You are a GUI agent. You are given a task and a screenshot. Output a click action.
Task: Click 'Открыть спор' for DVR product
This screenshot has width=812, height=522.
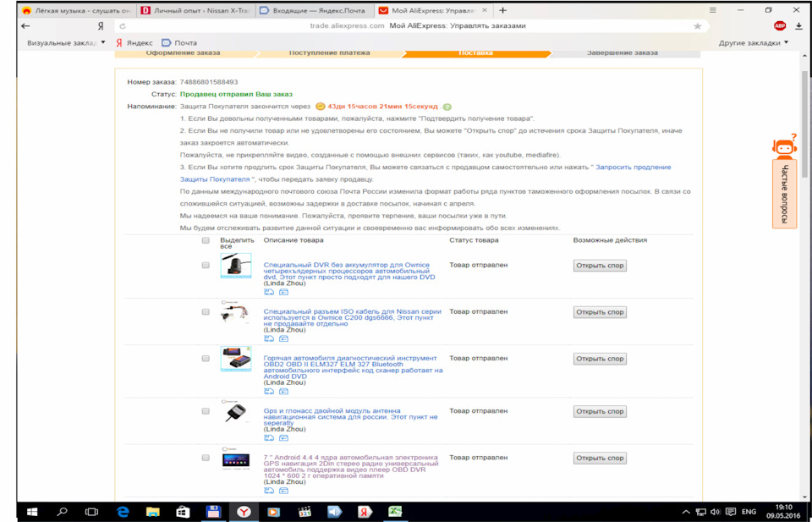[x=600, y=266]
